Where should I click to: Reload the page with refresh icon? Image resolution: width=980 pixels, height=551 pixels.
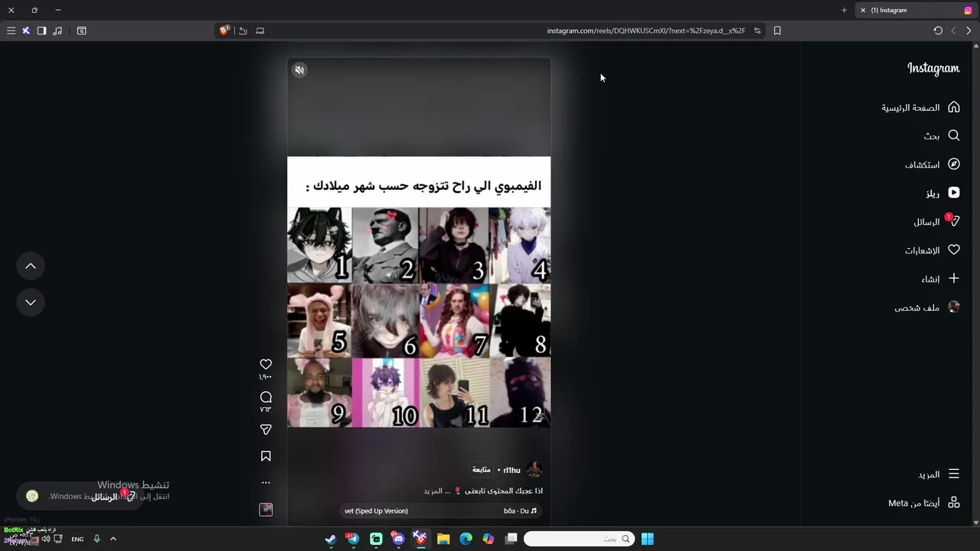click(x=938, y=31)
